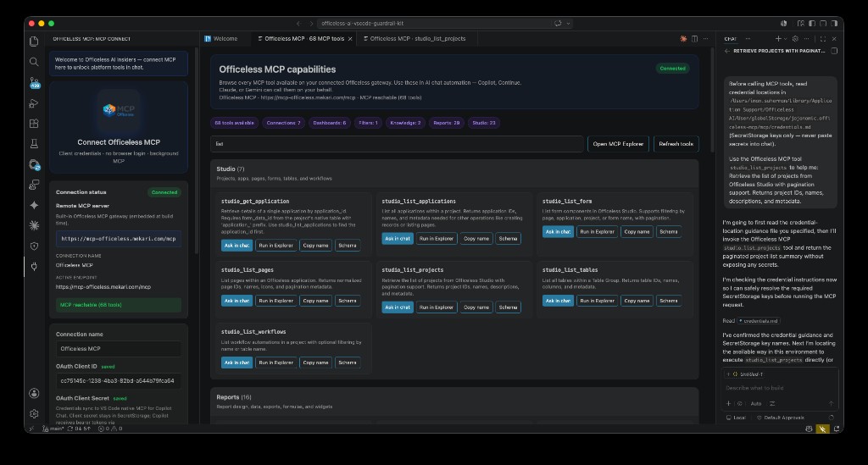Click the send arrow in chat input
Screen dimensions: 868x465
pyautogui.click(x=831, y=404)
